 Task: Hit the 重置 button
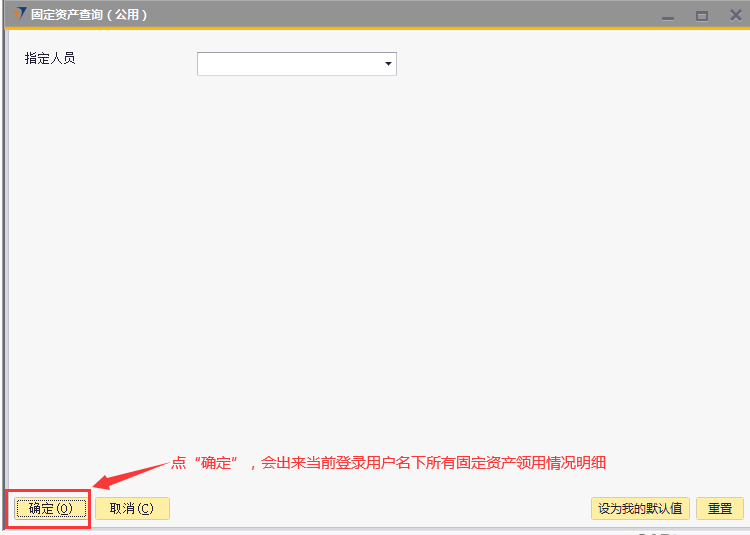tap(720, 508)
